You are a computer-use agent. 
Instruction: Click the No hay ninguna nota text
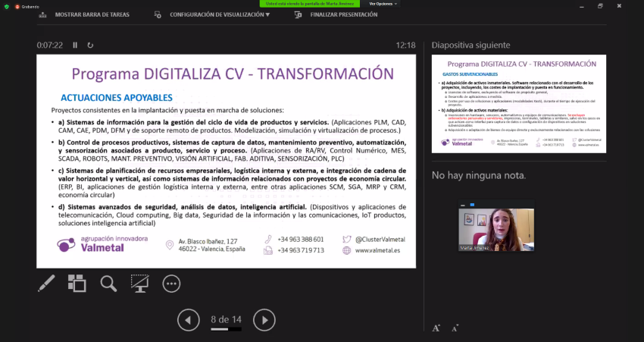coord(479,175)
